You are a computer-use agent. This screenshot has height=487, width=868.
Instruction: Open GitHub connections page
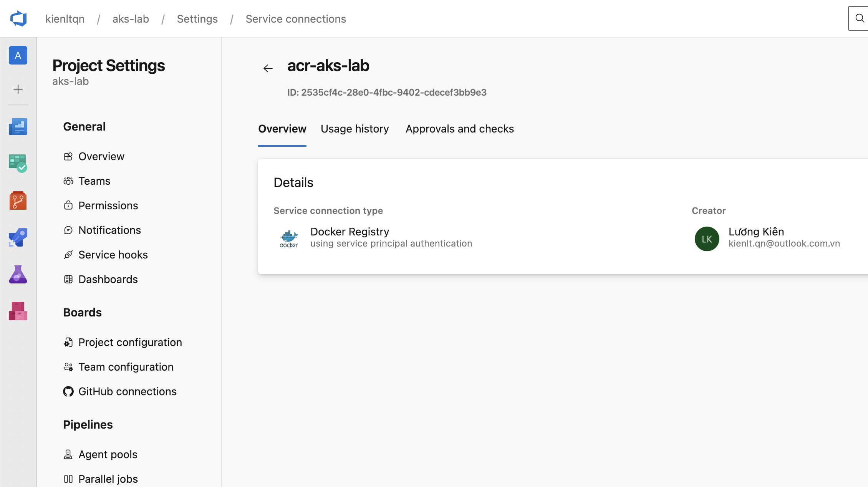click(128, 391)
